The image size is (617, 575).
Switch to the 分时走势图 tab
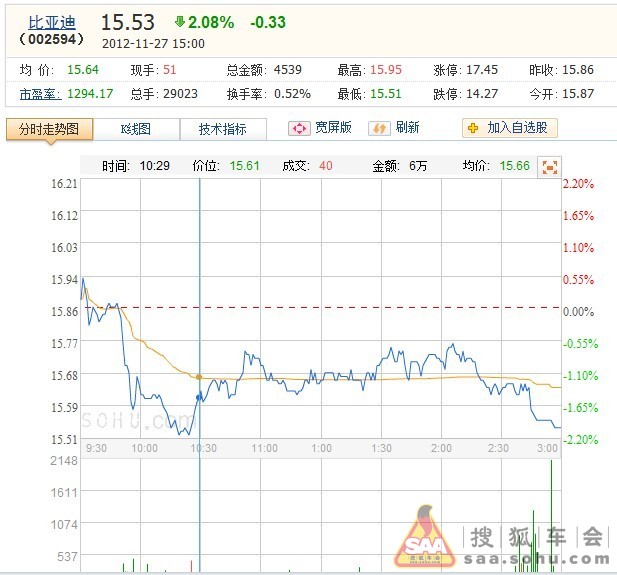pos(50,129)
